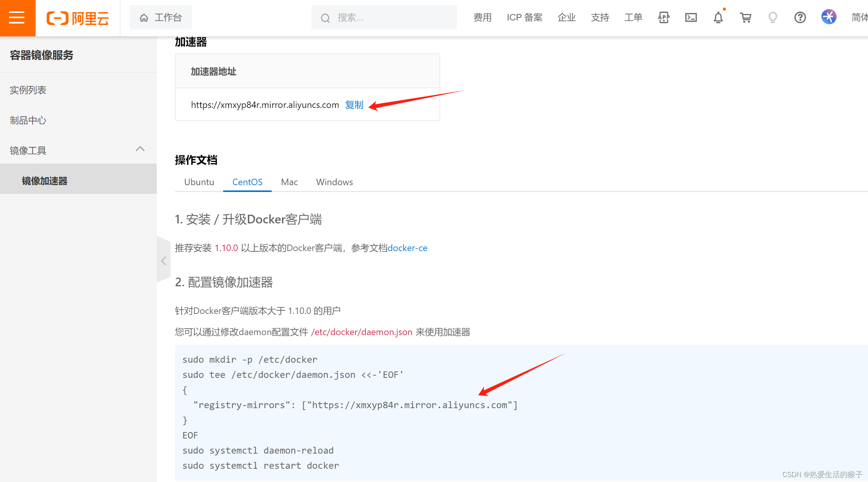Open the ICP 备案 menu

point(524,18)
